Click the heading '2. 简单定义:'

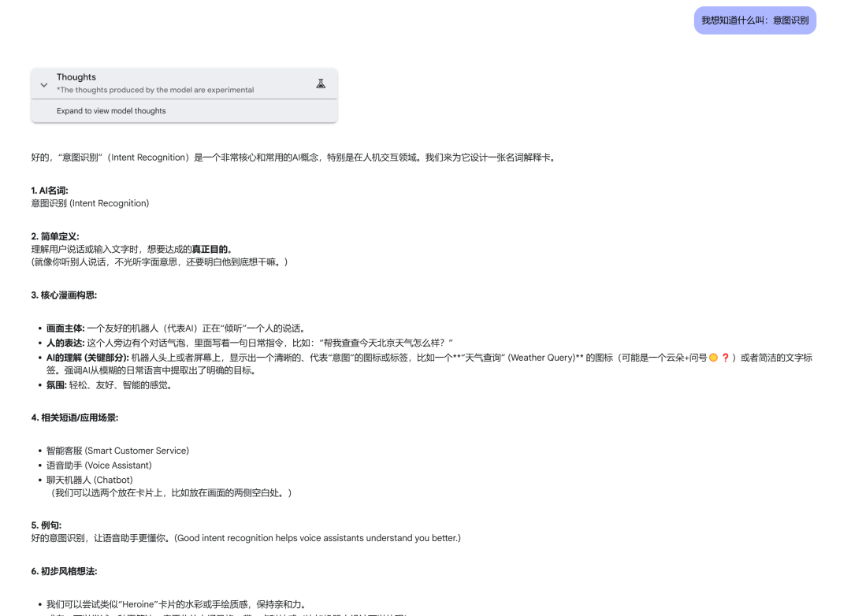(55, 236)
